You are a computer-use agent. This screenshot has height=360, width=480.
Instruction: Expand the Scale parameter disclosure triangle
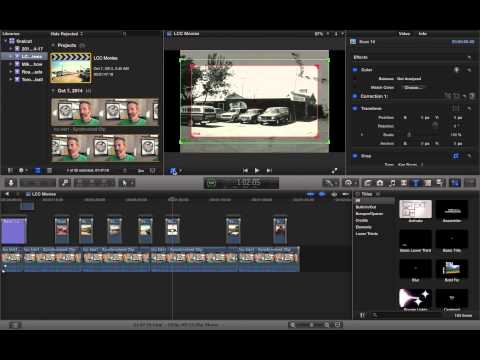click(362, 135)
